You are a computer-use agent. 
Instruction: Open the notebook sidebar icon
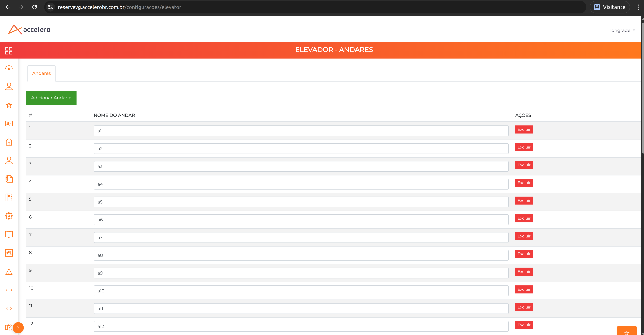9,197
